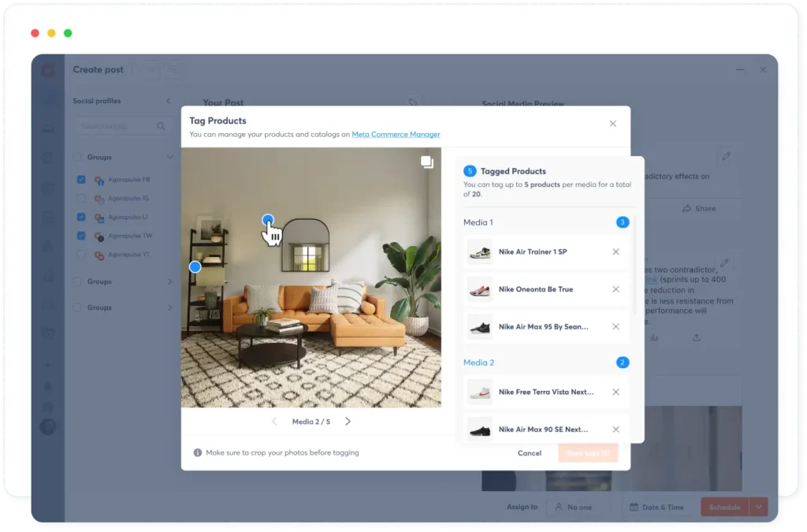
Task: Toggle the first Groups checkbox
Action: [77, 158]
